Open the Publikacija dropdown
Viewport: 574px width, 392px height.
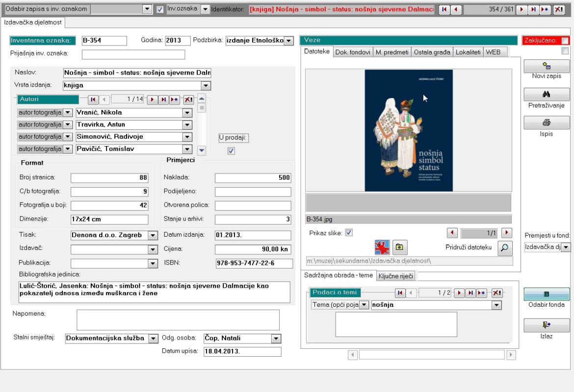pos(153,263)
